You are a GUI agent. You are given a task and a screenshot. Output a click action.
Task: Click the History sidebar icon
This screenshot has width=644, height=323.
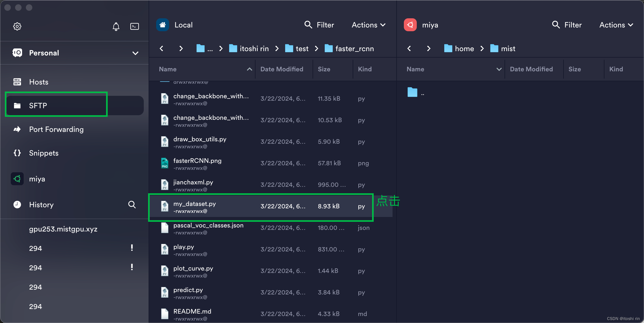click(16, 204)
